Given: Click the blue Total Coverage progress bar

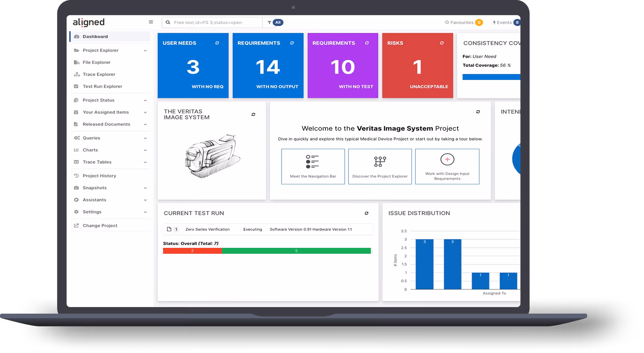Looking at the screenshot, I should (x=491, y=77).
